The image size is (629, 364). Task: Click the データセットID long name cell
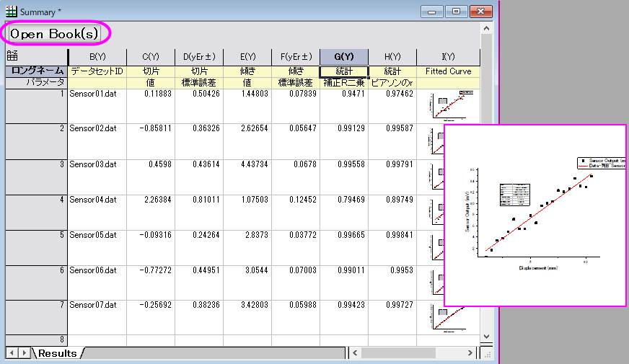tap(97, 71)
